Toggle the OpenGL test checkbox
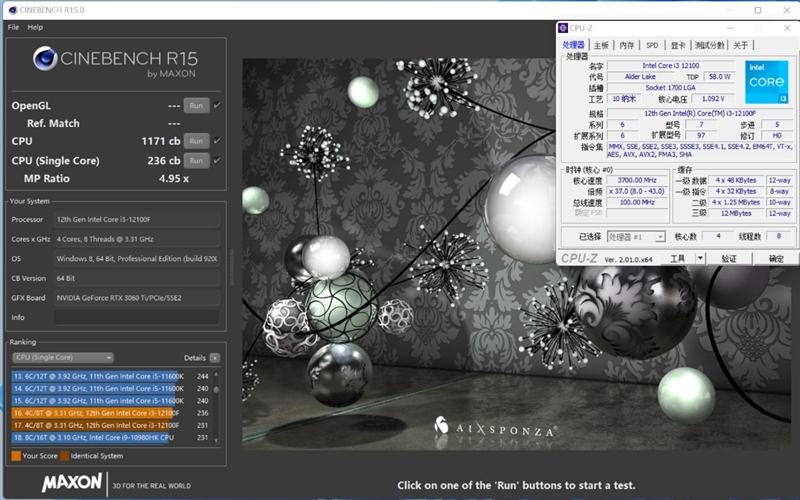This screenshot has height=500, width=800. [x=217, y=105]
